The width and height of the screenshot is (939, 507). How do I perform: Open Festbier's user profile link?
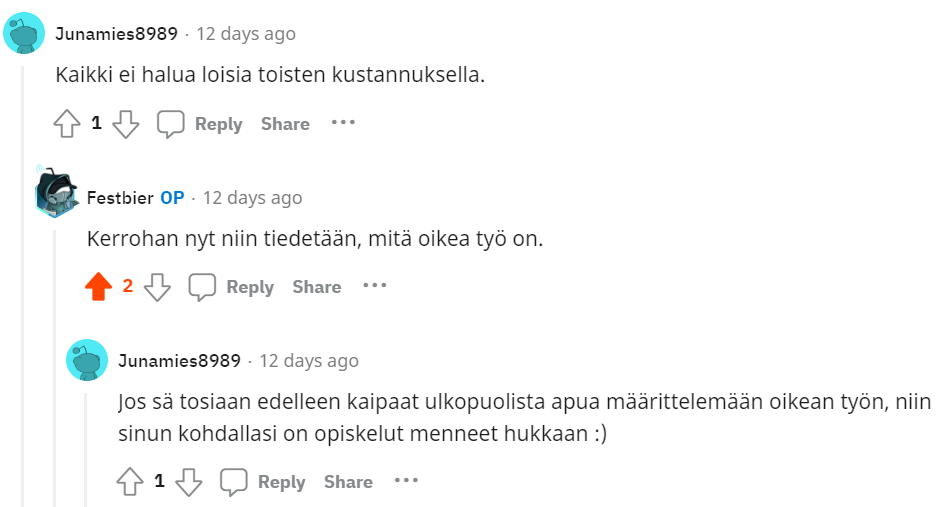(120, 198)
